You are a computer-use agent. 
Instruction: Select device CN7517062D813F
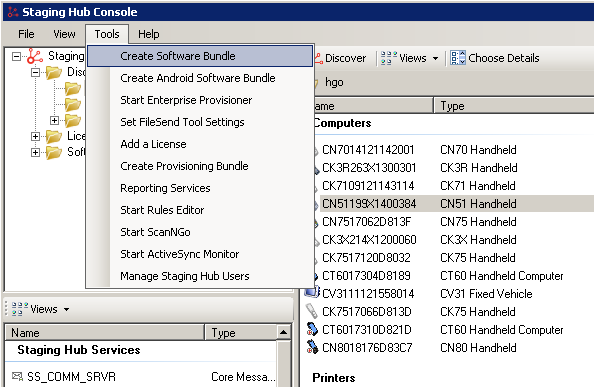pyautogui.click(x=366, y=222)
